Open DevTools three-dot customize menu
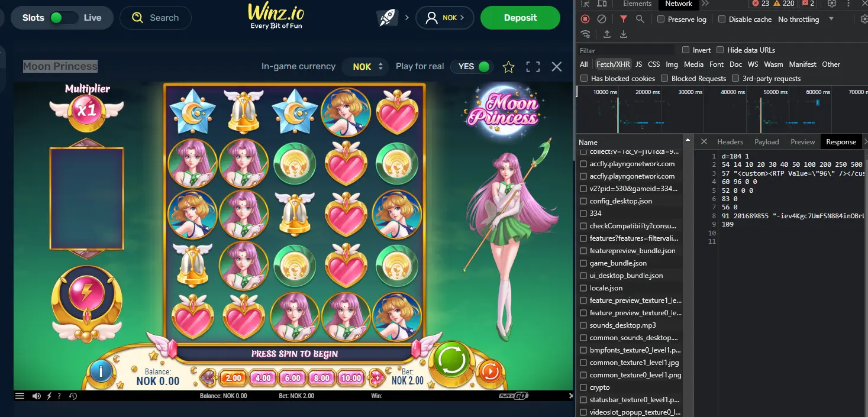 (849, 4)
